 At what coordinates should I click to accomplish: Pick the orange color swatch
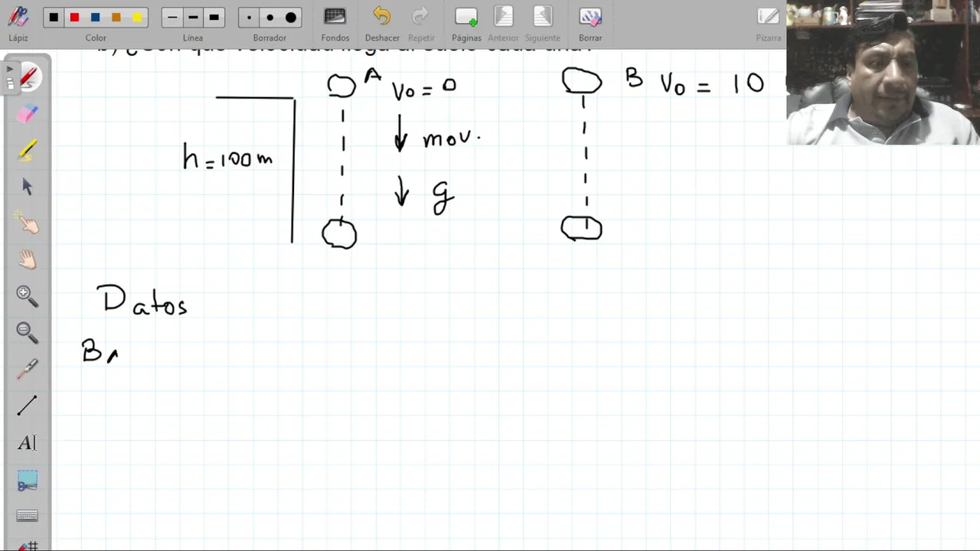click(116, 18)
